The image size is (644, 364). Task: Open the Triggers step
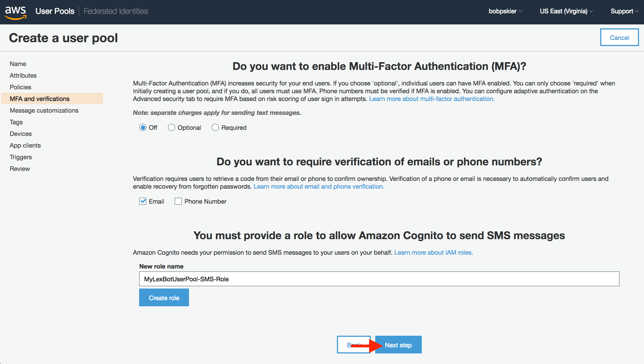[21, 157]
